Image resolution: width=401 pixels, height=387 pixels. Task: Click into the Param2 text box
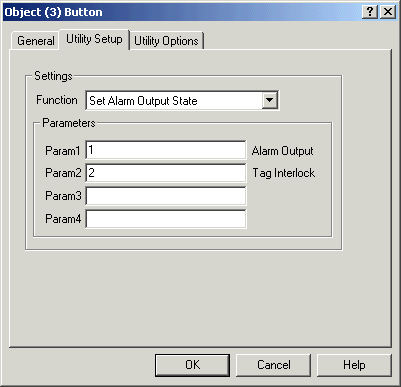pos(166,173)
